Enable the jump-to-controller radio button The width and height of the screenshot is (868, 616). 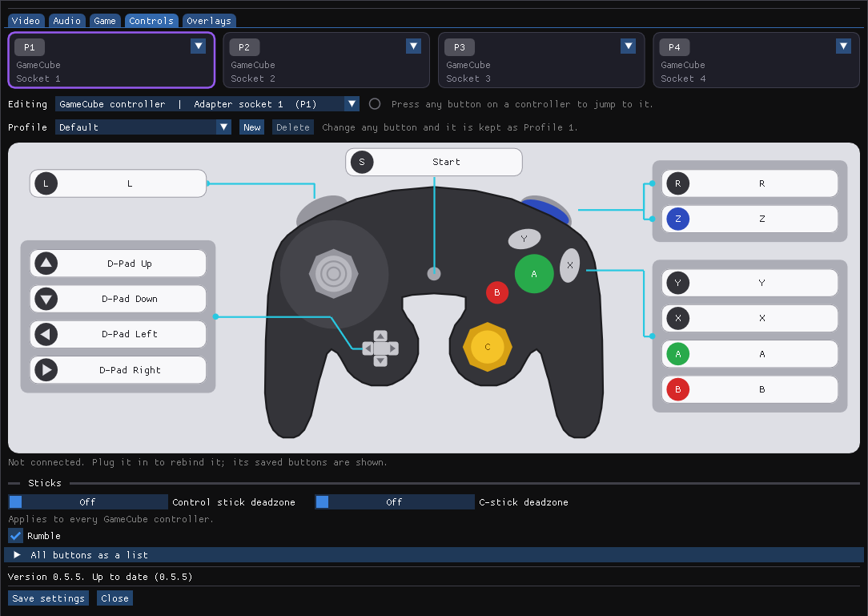[x=375, y=104]
